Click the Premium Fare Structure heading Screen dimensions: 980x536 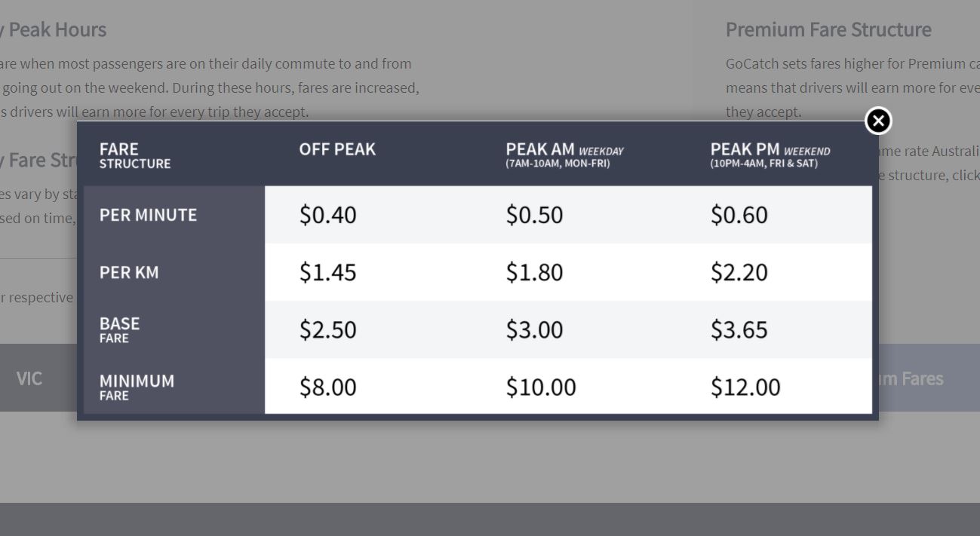(828, 29)
